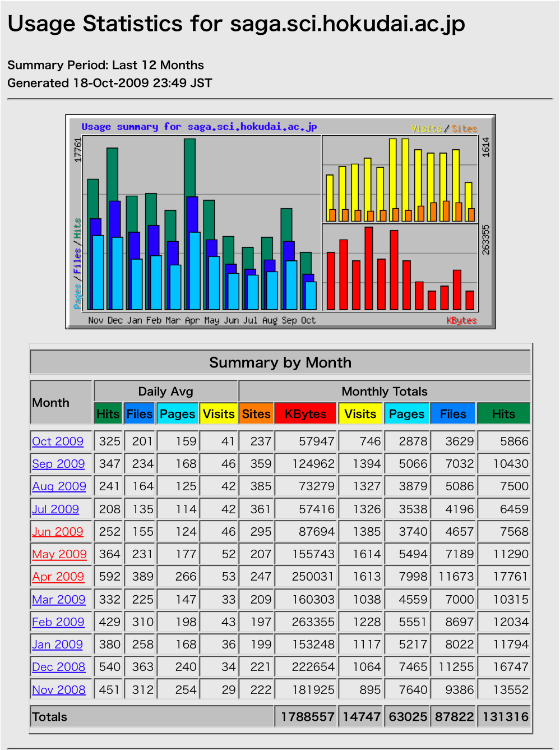Image resolution: width=560 pixels, height=750 pixels.
Task: Click the May 2009 visits value 1614
Action: click(x=367, y=554)
